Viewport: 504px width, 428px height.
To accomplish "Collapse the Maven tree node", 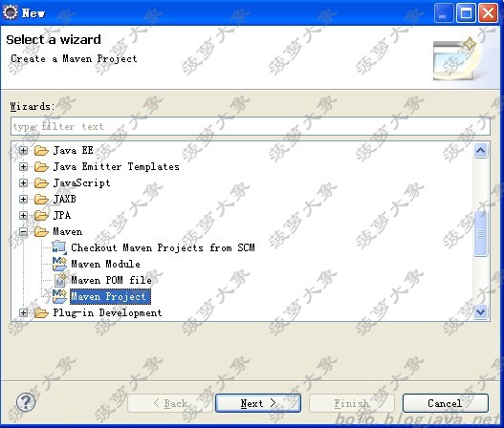I will pos(23,231).
